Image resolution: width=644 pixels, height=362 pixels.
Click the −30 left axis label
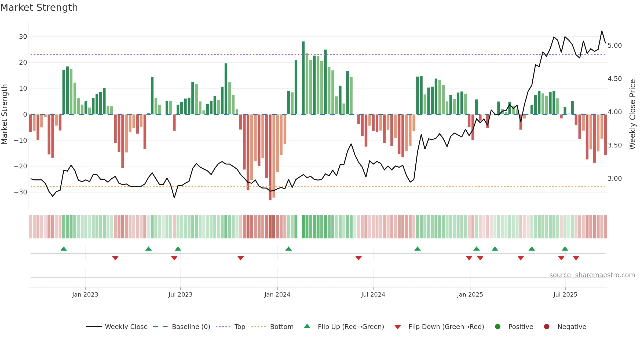[x=21, y=192]
